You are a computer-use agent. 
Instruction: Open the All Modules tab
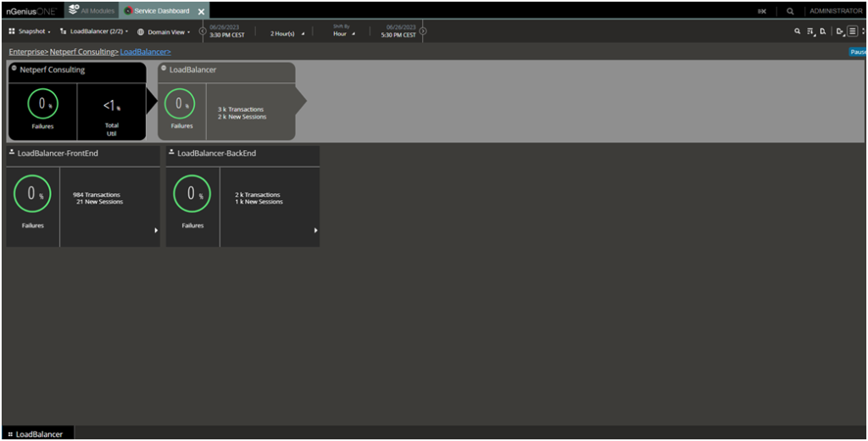(x=92, y=10)
